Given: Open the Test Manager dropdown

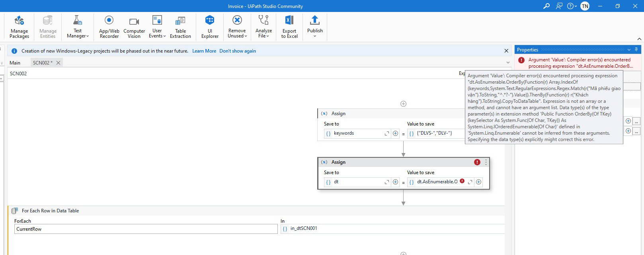Looking at the screenshot, I should coord(78,27).
